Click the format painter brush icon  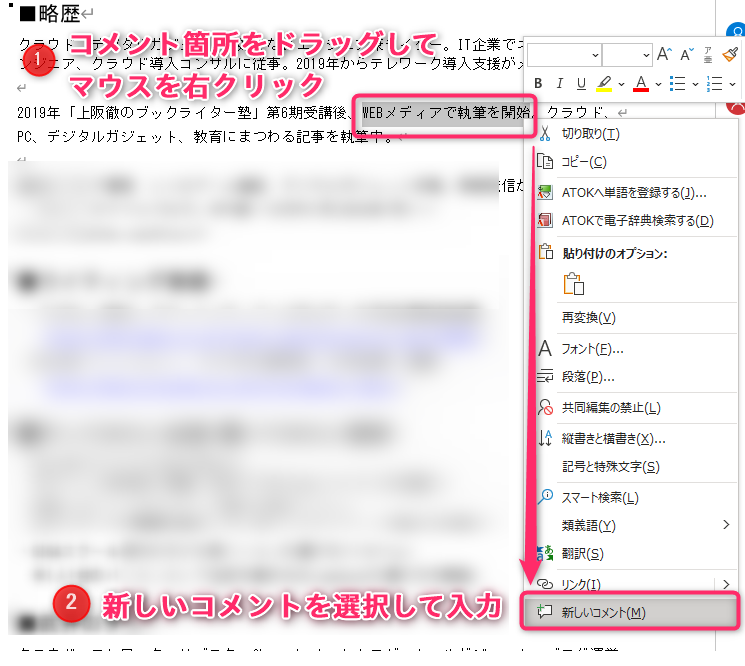tap(731, 54)
